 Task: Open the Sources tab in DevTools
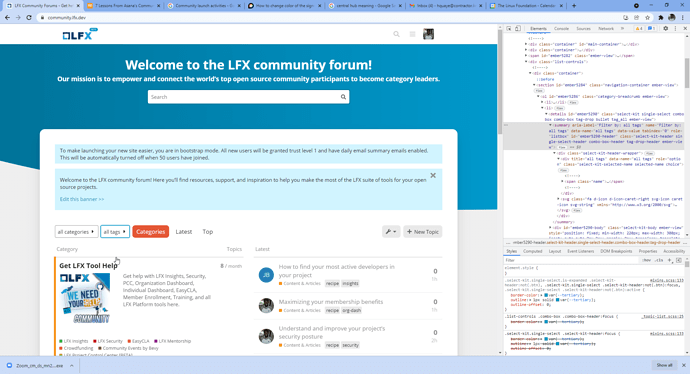(583, 29)
